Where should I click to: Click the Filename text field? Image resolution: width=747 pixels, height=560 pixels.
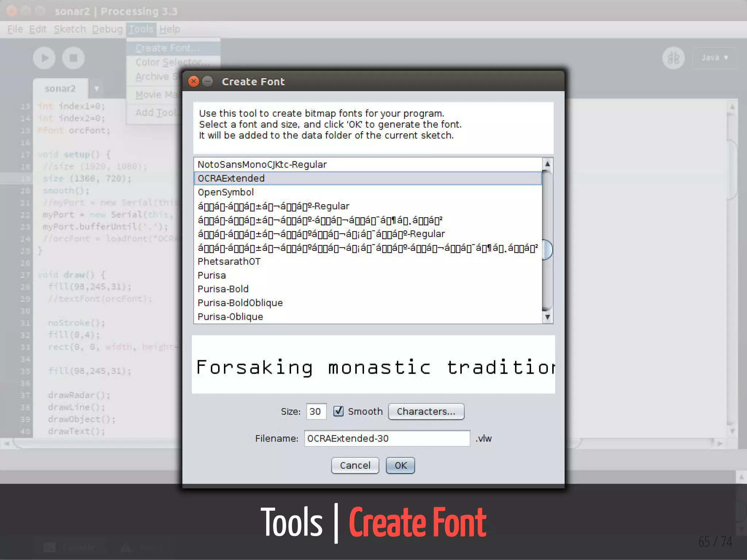[x=387, y=438]
